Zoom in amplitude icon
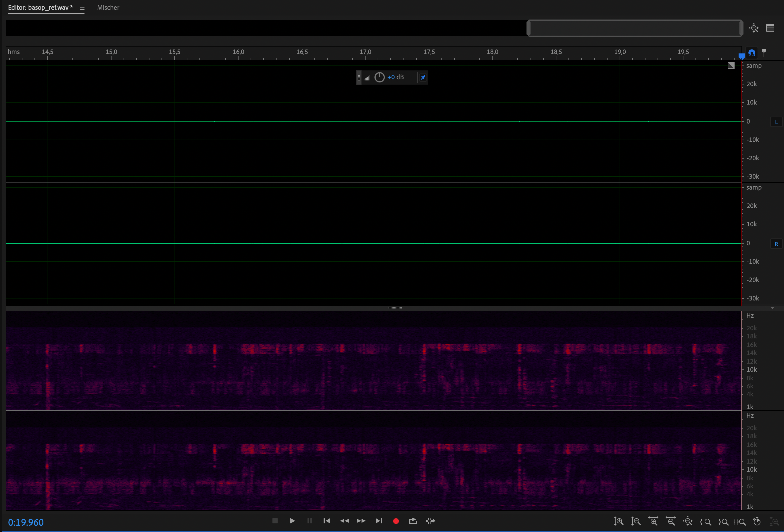Image resolution: width=784 pixels, height=532 pixels. coord(618,522)
